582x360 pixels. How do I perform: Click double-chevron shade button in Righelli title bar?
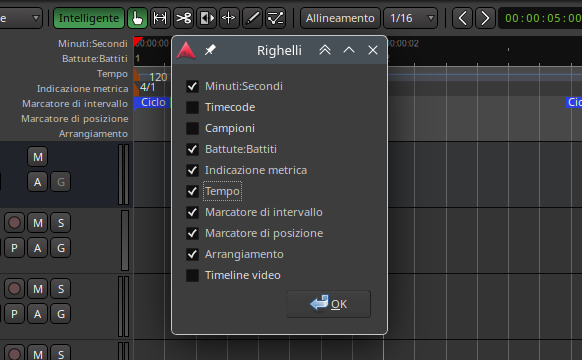325,50
